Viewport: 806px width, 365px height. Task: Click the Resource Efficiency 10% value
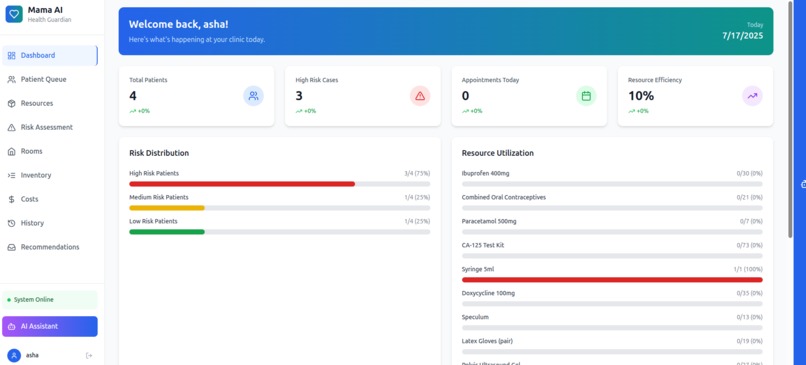(641, 96)
